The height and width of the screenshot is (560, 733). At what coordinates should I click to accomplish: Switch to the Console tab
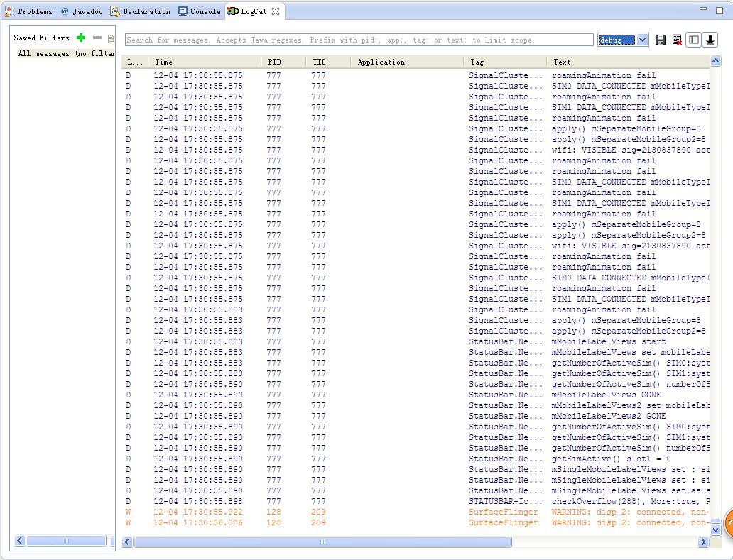point(200,11)
